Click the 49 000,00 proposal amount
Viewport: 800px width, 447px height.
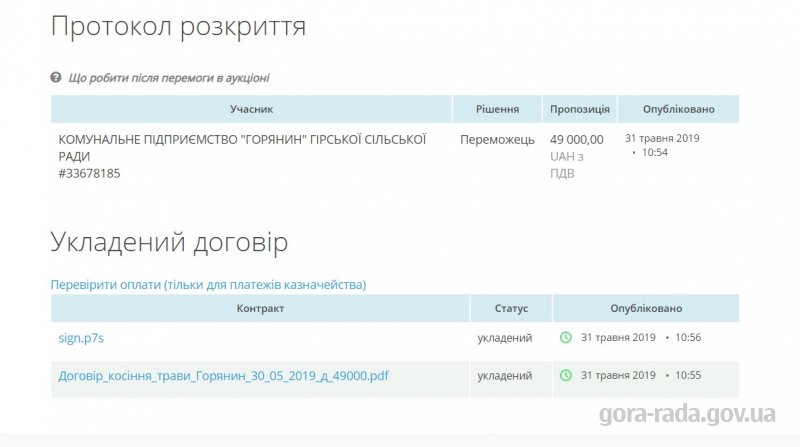point(577,140)
